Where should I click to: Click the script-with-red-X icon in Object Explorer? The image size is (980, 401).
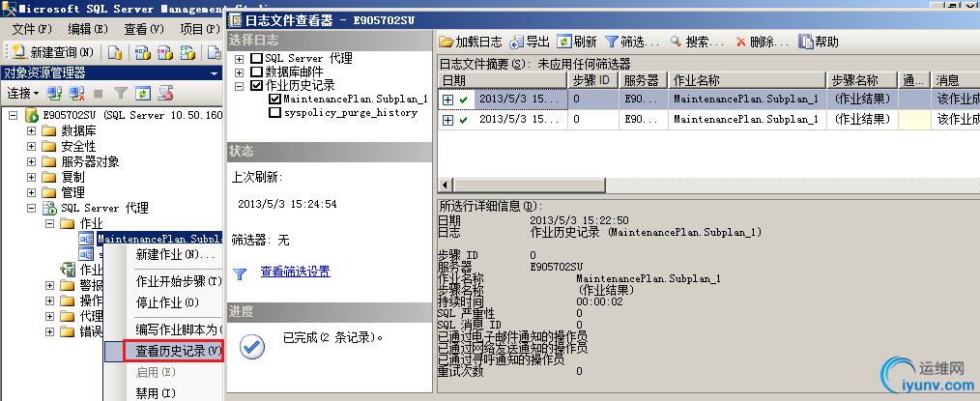(x=165, y=93)
